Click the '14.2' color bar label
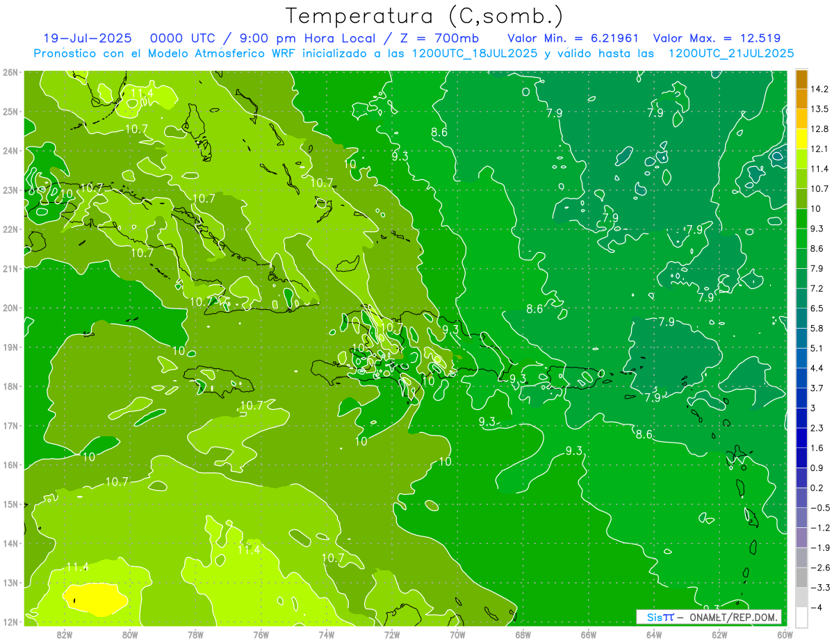The height and width of the screenshot is (644, 834). [820, 89]
